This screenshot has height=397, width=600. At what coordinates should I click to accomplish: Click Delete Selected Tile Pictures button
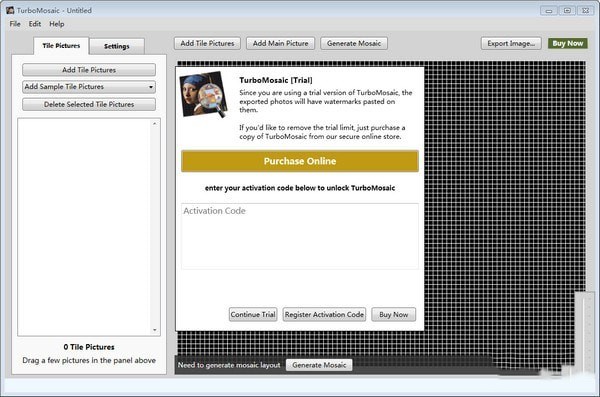[89, 105]
